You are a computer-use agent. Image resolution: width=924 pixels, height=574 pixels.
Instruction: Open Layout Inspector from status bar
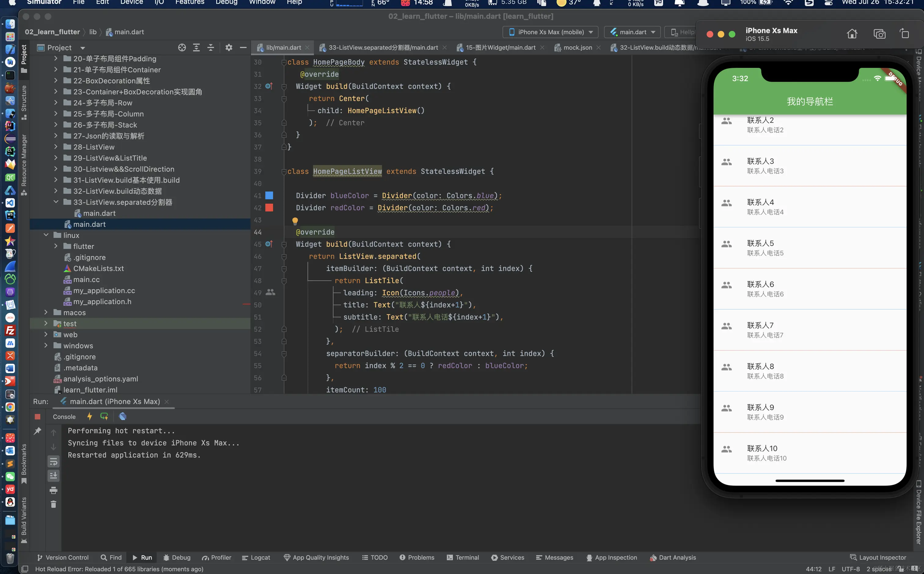click(x=878, y=557)
